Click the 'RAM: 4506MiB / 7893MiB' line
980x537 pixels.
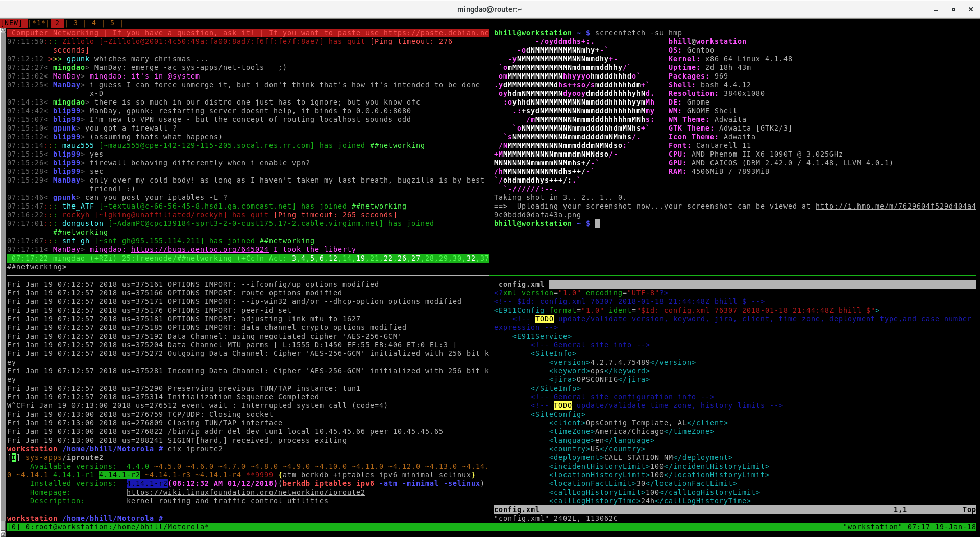click(x=719, y=171)
